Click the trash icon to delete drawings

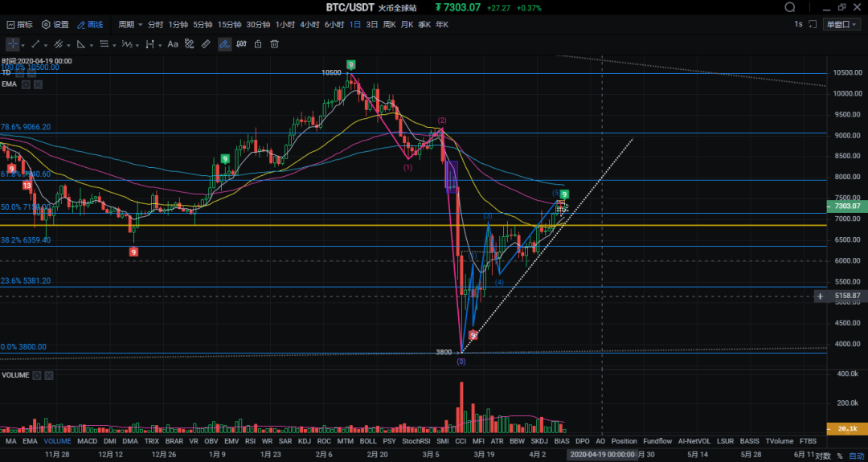click(x=274, y=44)
